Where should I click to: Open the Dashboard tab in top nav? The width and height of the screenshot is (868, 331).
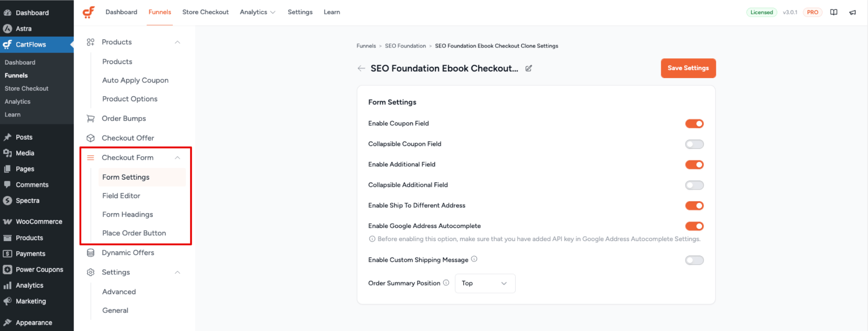[x=121, y=12]
